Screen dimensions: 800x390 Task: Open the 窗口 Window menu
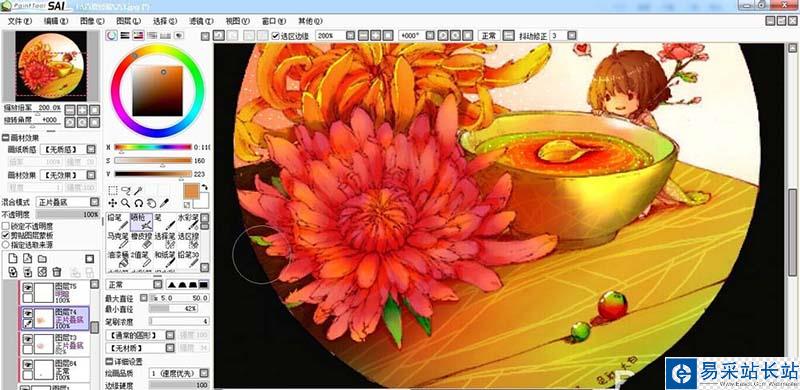(x=273, y=21)
